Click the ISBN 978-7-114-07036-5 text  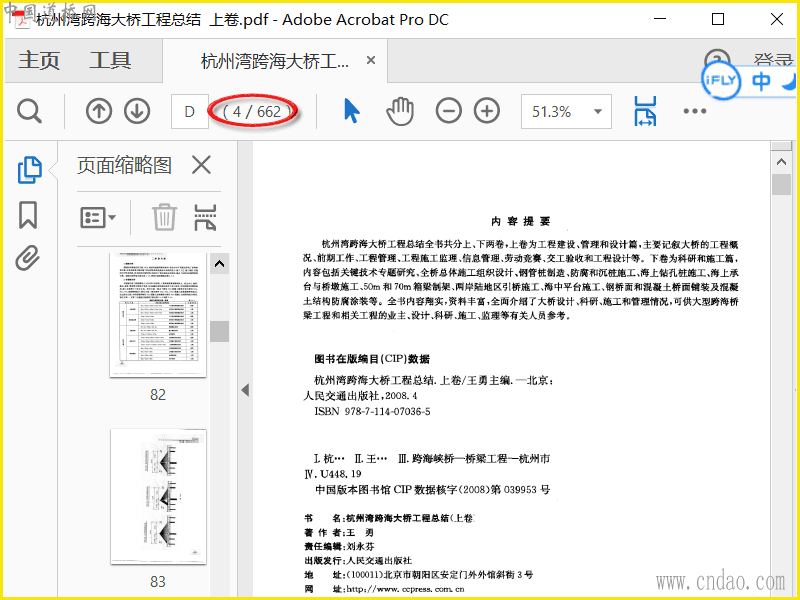coord(372,411)
